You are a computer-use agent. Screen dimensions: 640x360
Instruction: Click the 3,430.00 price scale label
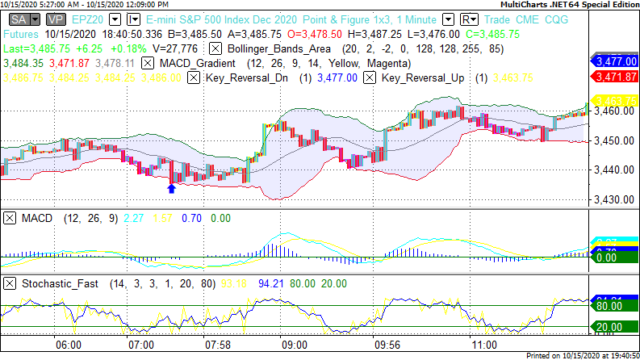click(614, 200)
